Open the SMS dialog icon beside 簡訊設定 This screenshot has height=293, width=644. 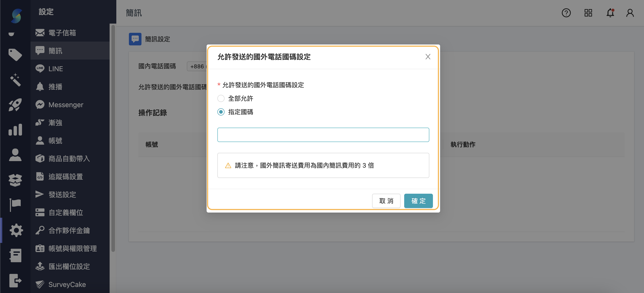(x=135, y=39)
